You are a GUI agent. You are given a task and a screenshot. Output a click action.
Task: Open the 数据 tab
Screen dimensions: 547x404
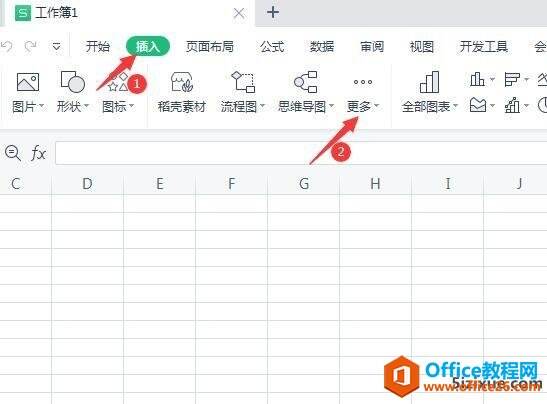(x=322, y=46)
